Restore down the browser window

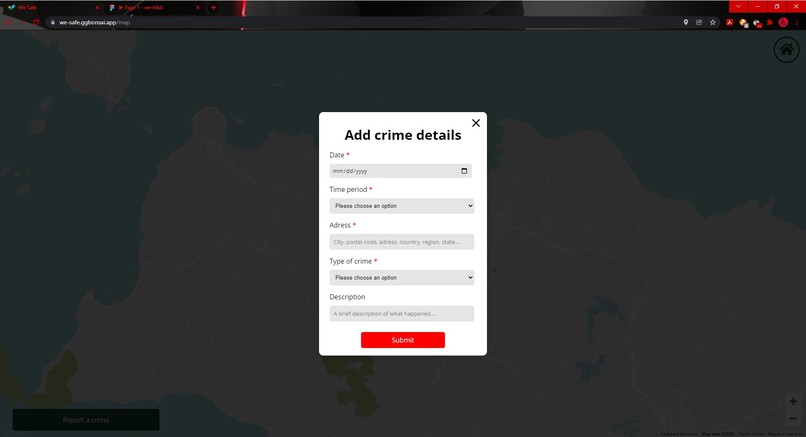777,6
